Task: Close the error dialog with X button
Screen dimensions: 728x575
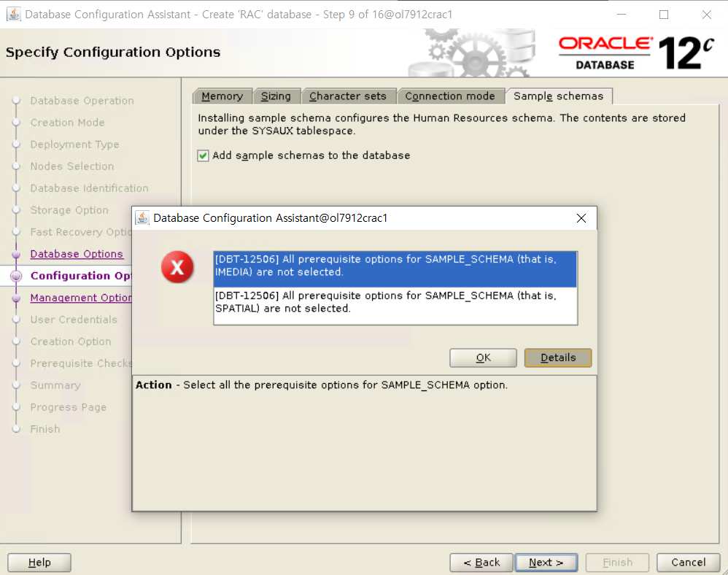Action: [581, 218]
